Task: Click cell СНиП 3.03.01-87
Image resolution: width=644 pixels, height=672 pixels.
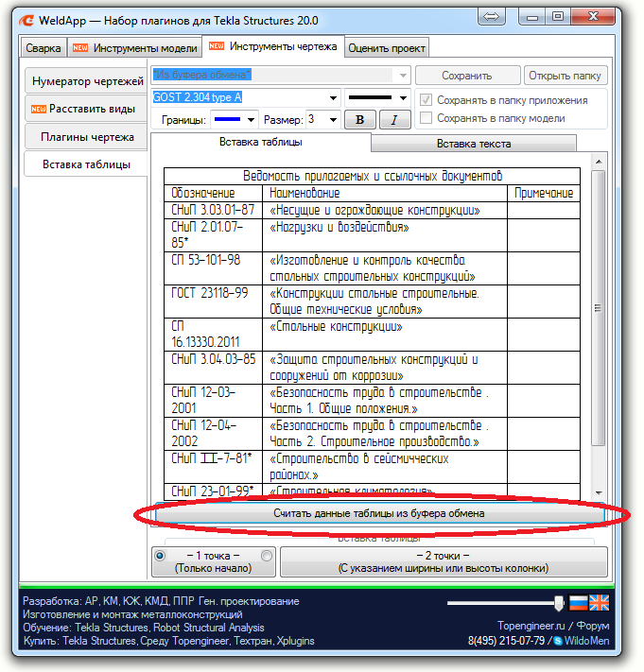Action: coord(213,210)
